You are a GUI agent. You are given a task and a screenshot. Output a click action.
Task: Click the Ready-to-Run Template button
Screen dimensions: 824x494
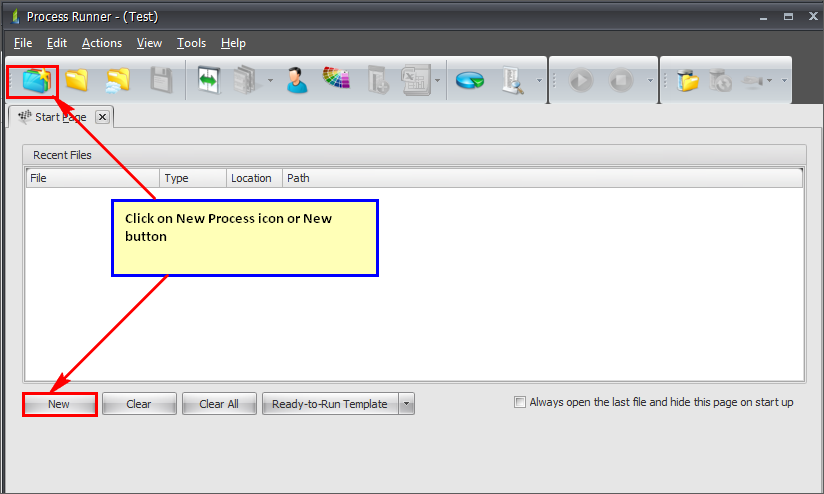coord(330,404)
